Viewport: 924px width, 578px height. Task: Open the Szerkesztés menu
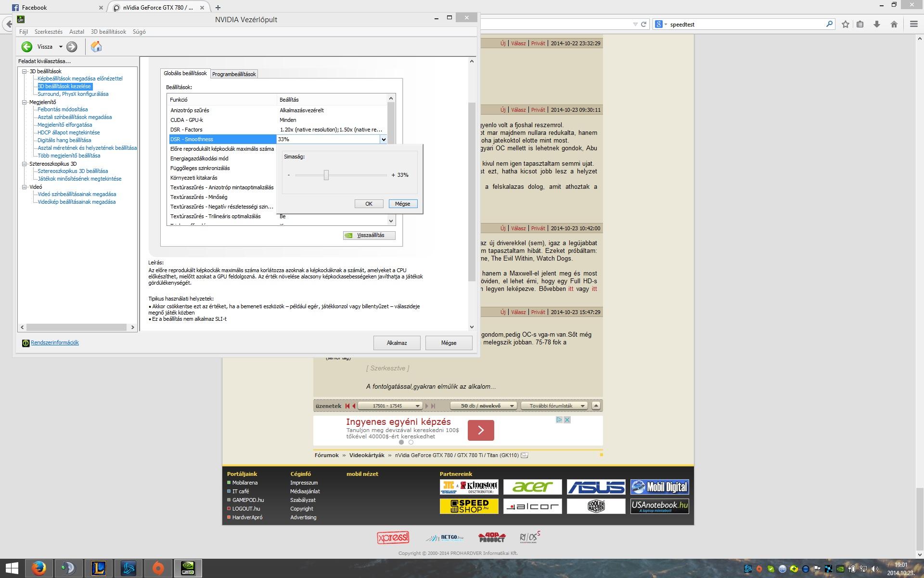click(49, 32)
